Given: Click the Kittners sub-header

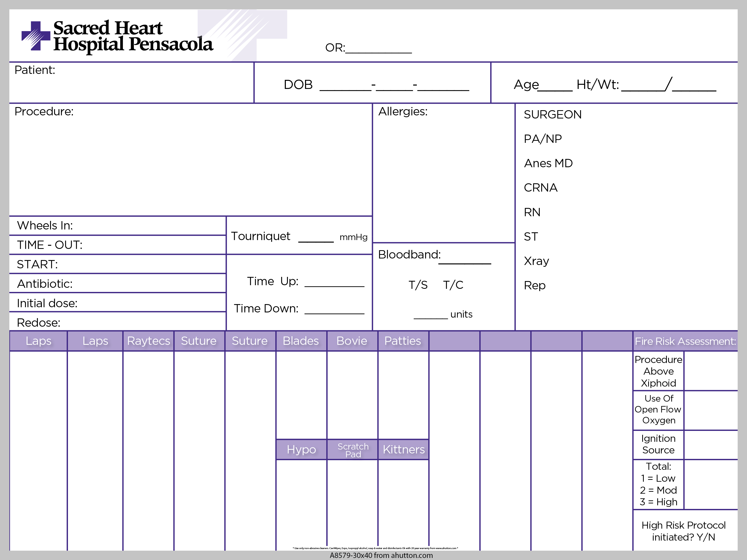Looking at the screenshot, I should pos(403,450).
